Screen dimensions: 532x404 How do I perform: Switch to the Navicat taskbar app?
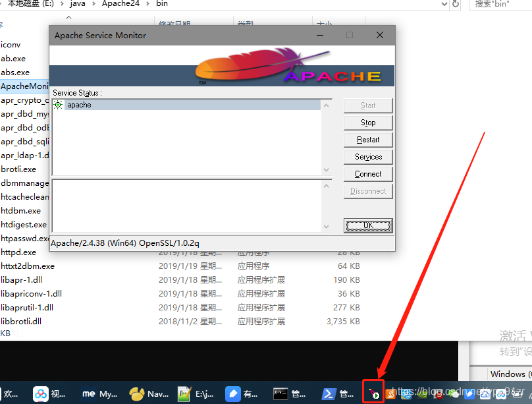(149, 394)
